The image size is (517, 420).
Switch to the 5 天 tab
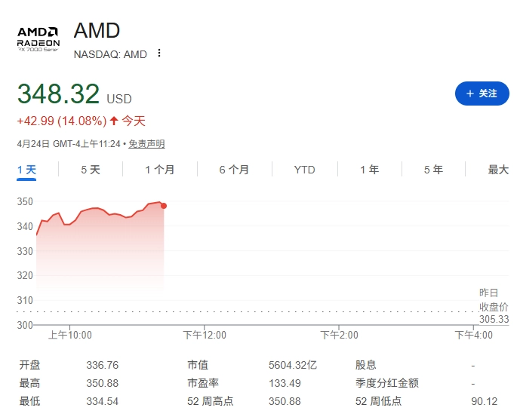click(x=91, y=170)
